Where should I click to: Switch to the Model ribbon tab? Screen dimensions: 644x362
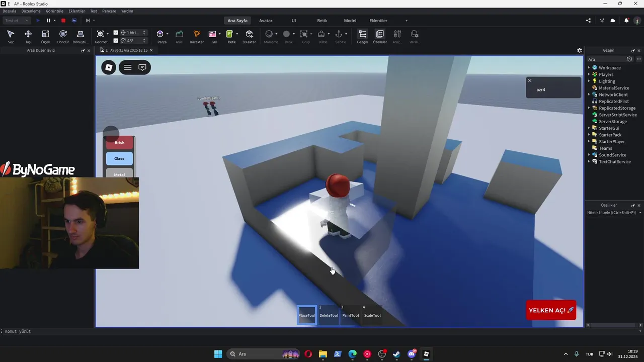350,21
